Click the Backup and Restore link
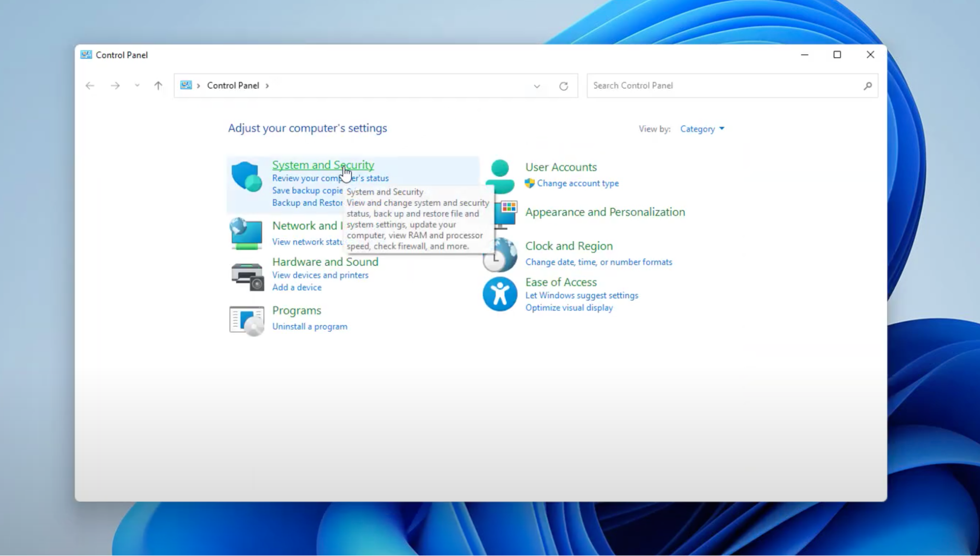980x556 pixels. click(x=307, y=203)
